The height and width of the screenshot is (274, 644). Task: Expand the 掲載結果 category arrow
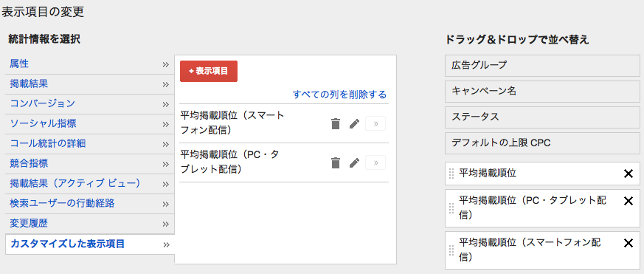click(165, 84)
